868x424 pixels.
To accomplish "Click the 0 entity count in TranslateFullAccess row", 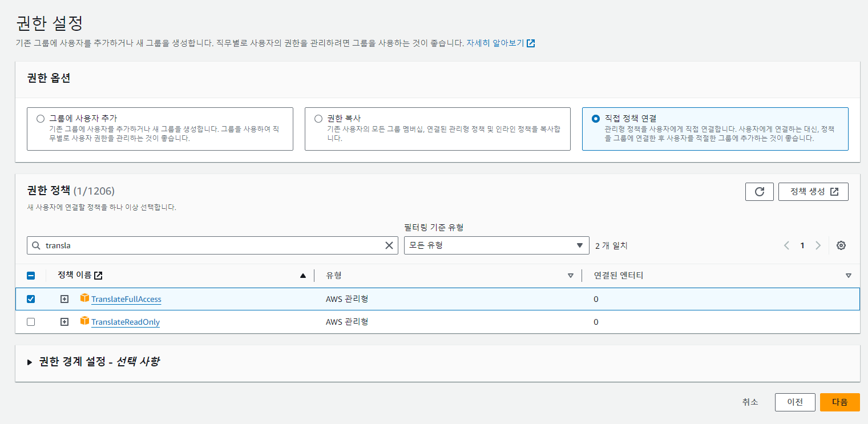I will coord(596,299).
